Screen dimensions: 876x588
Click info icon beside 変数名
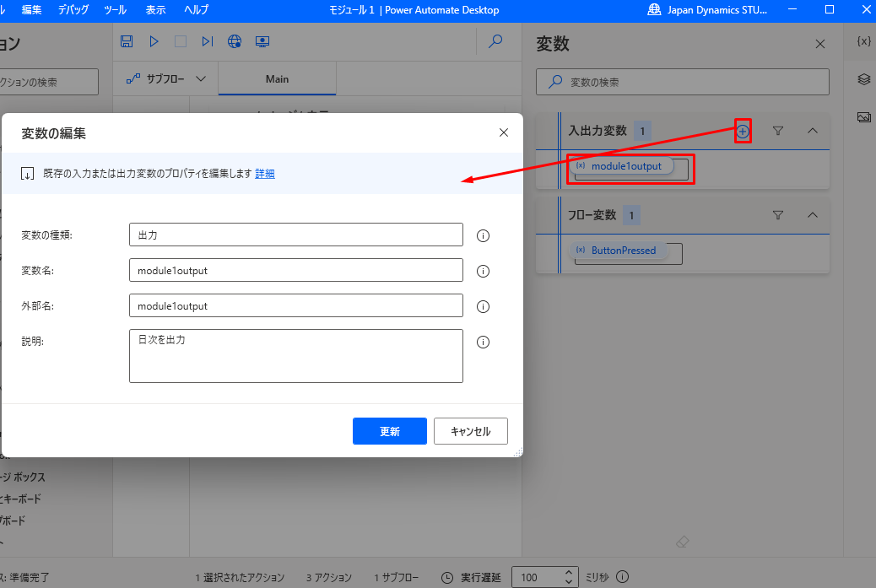point(484,271)
